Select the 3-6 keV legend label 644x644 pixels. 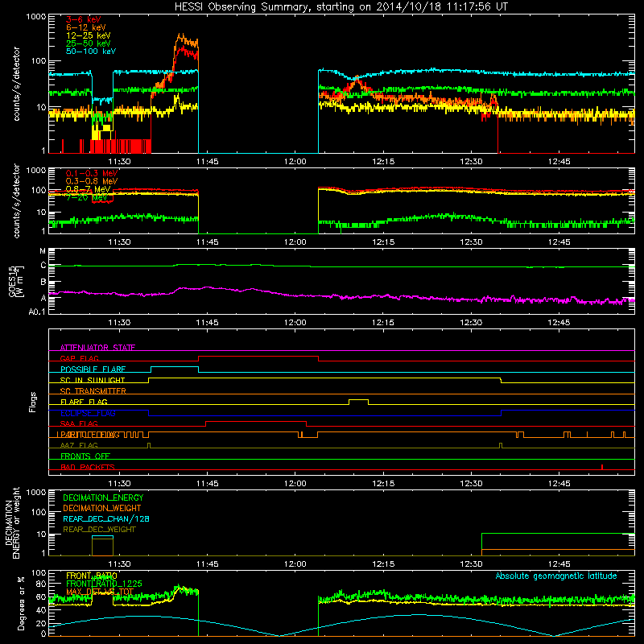click(x=84, y=19)
